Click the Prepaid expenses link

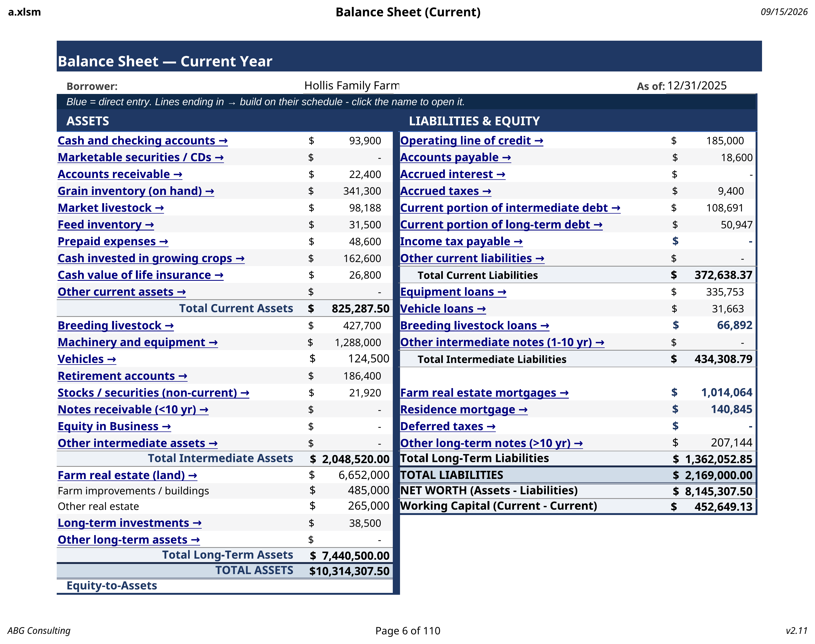pos(113,241)
